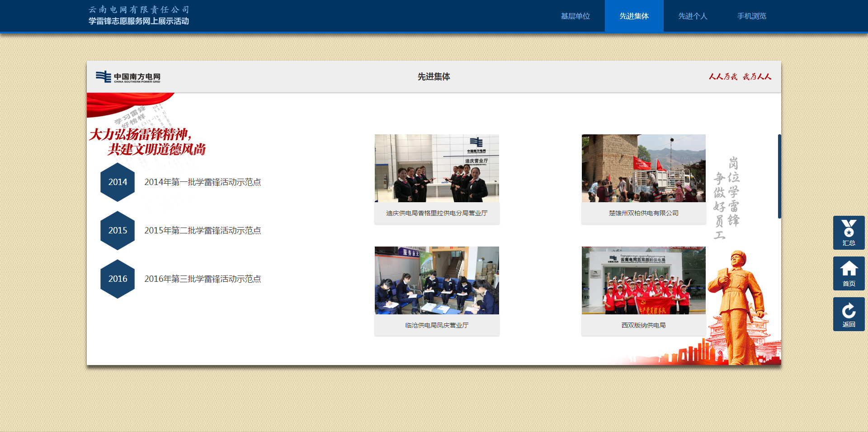Click the 首页 home icon
The width and height of the screenshot is (868, 432).
coord(849,273)
